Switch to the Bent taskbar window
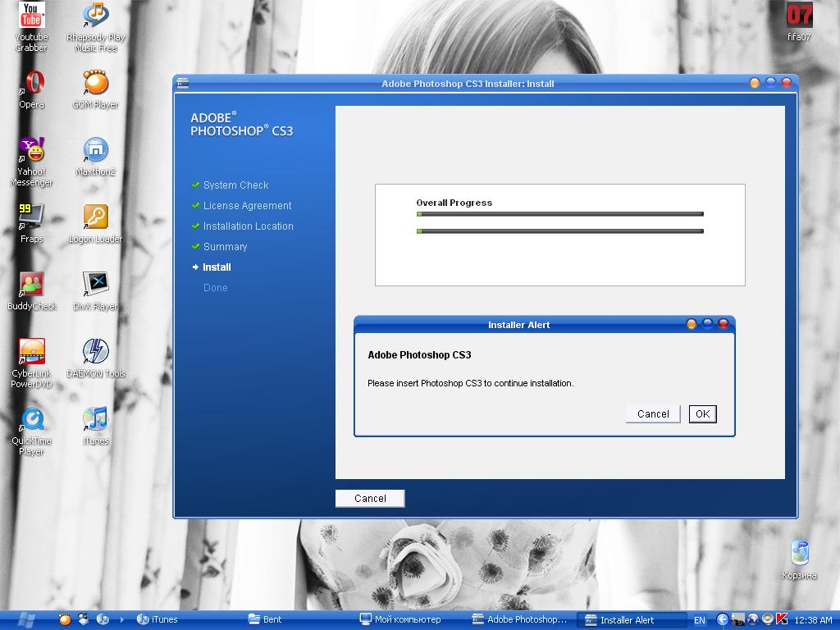This screenshot has width=840, height=630. 266,620
